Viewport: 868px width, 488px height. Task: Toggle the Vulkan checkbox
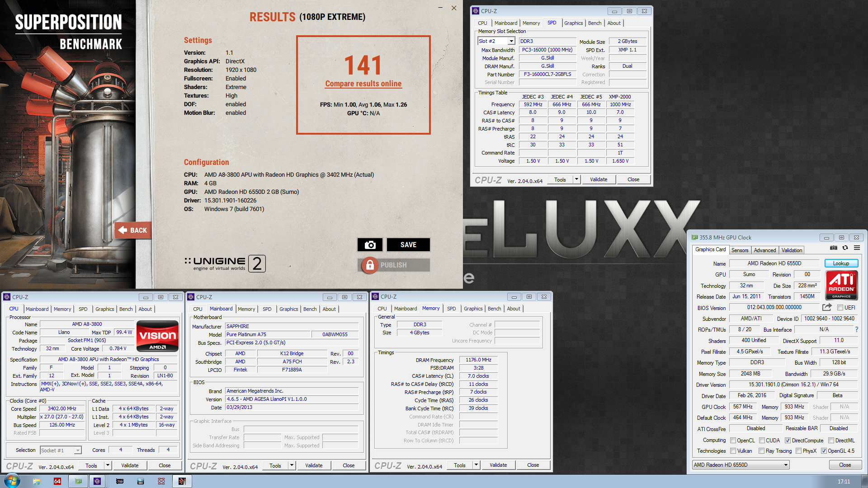(732, 450)
